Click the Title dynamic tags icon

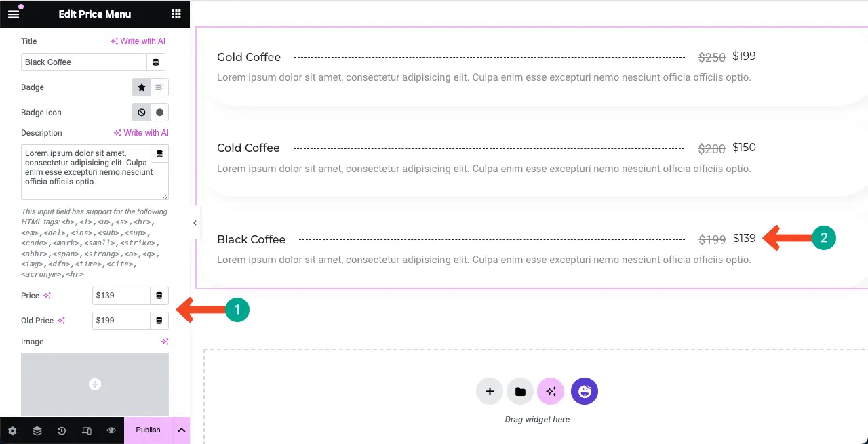coord(156,62)
